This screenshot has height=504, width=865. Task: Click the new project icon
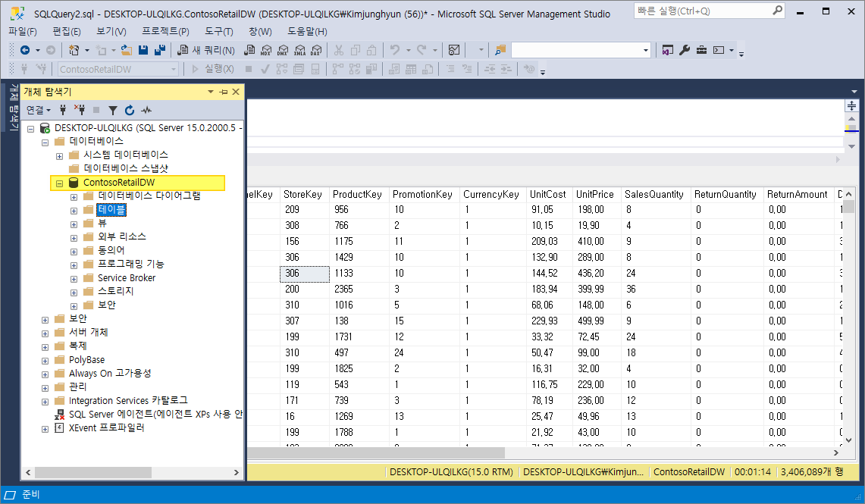point(74,50)
